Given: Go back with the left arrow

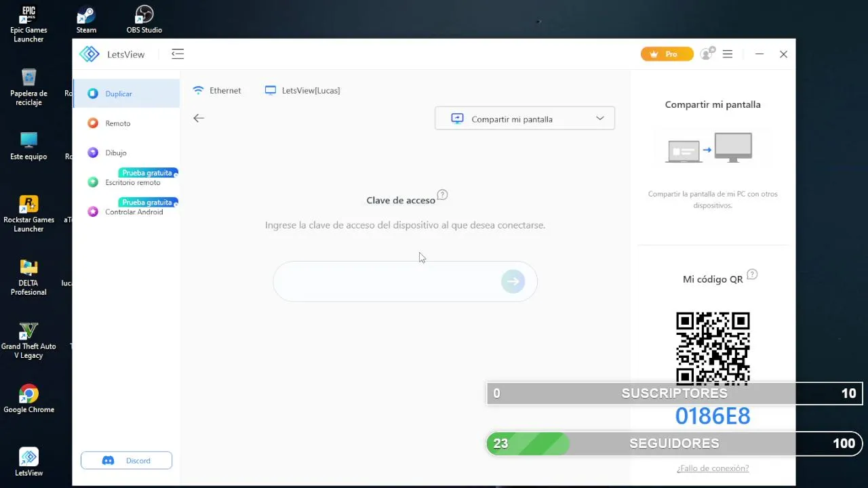Looking at the screenshot, I should click(199, 118).
